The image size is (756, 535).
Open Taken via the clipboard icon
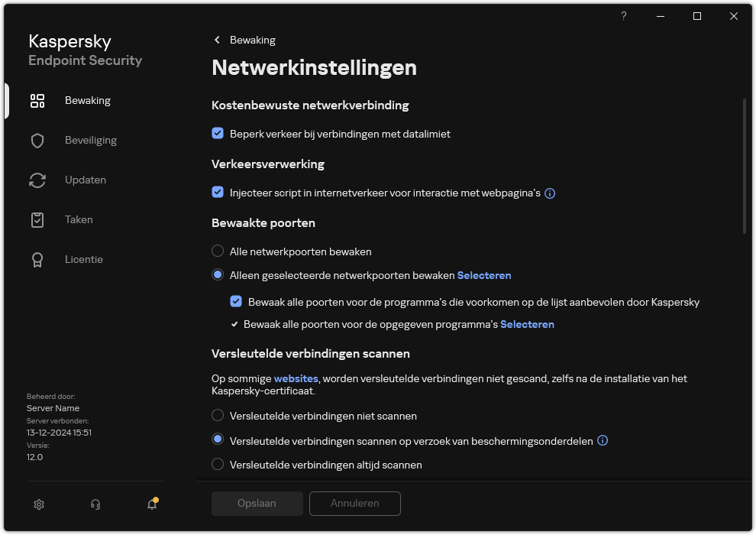[37, 219]
